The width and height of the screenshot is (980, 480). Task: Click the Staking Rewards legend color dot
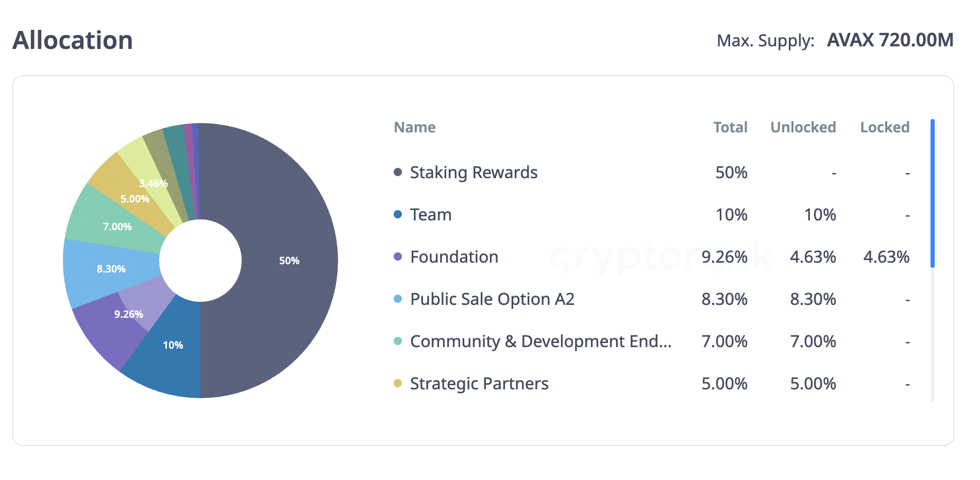click(398, 172)
